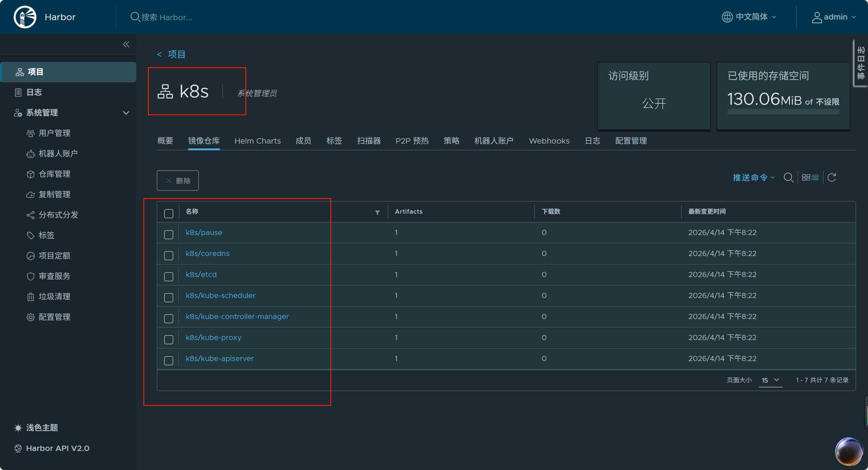Switch to card view icon
This screenshot has width=868, height=470.
tap(806, 177)
